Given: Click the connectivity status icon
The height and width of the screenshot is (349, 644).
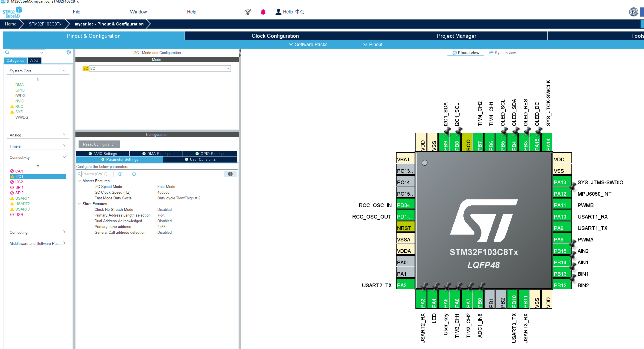Looking at the screenshot, I should (x=248, y=12).
